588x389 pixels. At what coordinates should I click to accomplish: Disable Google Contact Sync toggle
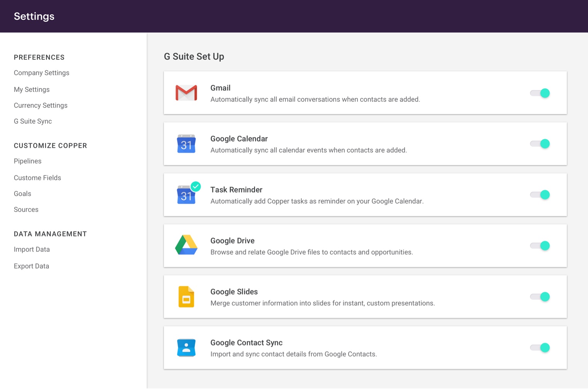click(x=540, y=348)
